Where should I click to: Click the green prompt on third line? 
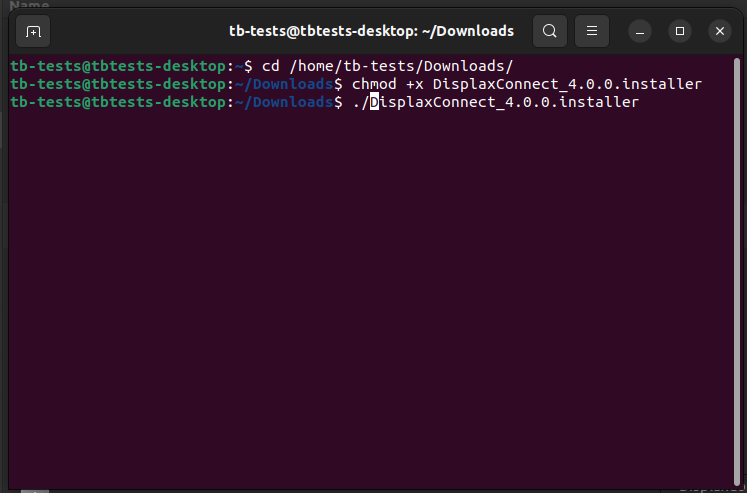click(x=118, y=102)
